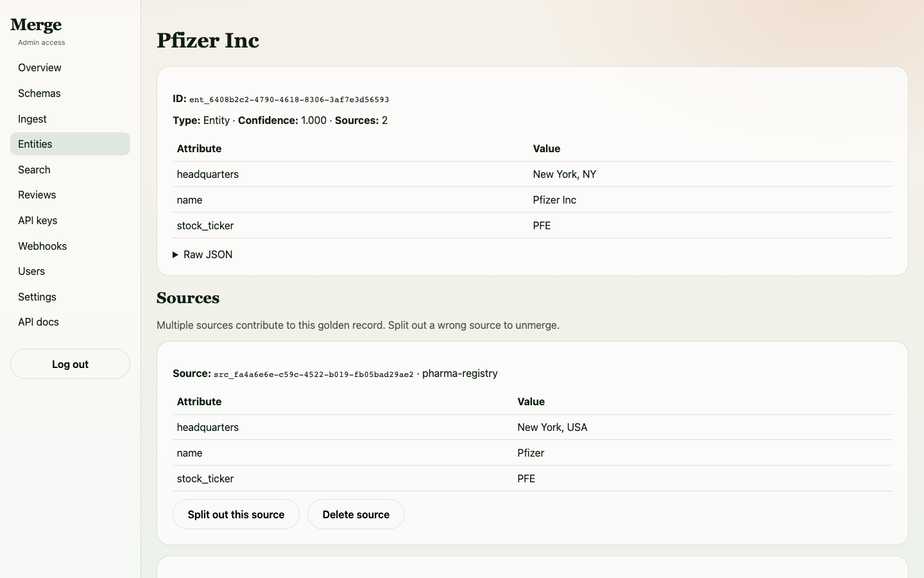This screenshot has width=924, height=578.
Task: Click the 'Multiple sources contribute' description text
Action: [x=358, y=325]
